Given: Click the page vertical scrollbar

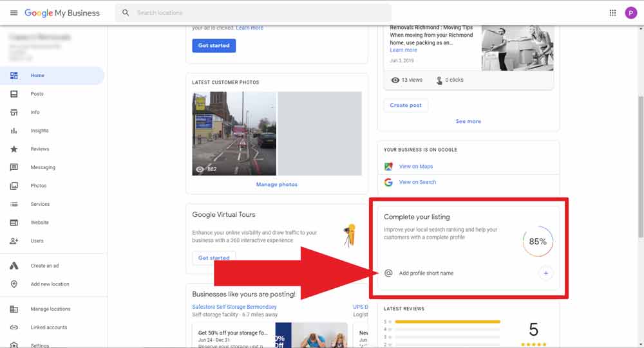Looking at the screenshot, I should [x=641, y=166].
